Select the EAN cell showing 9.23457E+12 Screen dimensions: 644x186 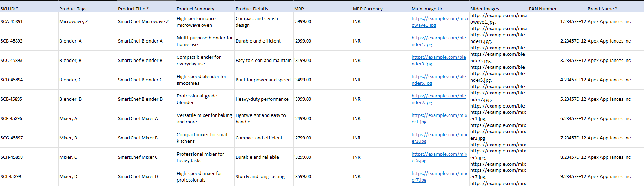(557, 177)
